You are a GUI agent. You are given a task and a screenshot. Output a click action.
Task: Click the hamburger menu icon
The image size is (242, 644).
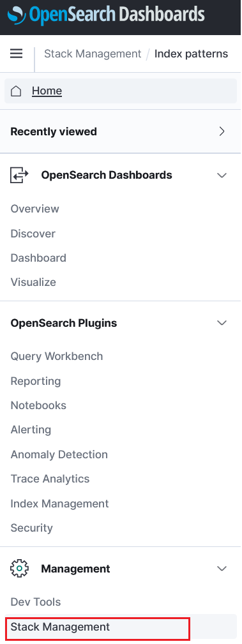(16, 54)
